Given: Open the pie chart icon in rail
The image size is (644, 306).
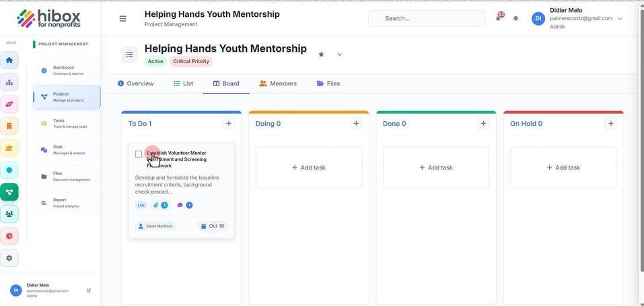Looking at the screenshot, I should point(9,236).
